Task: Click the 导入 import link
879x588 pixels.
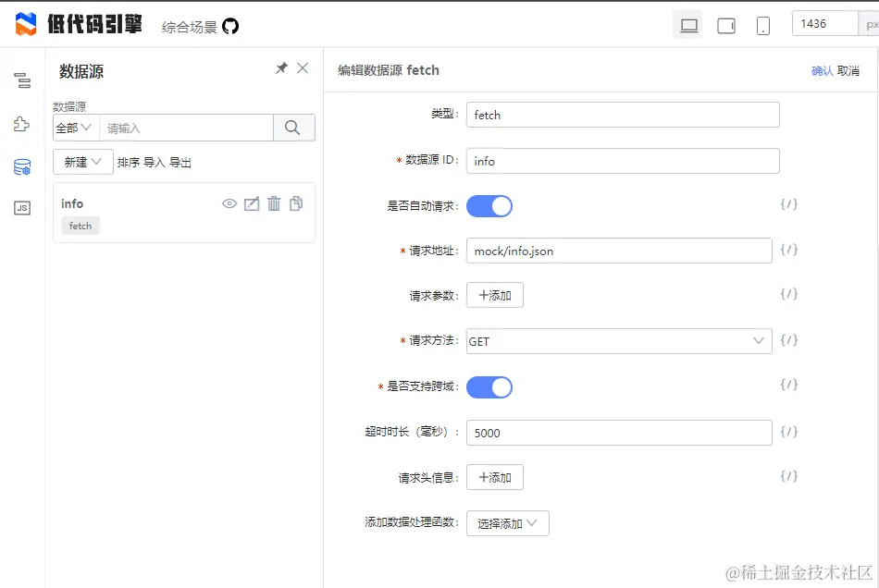Action: click(x=155, y=163)
